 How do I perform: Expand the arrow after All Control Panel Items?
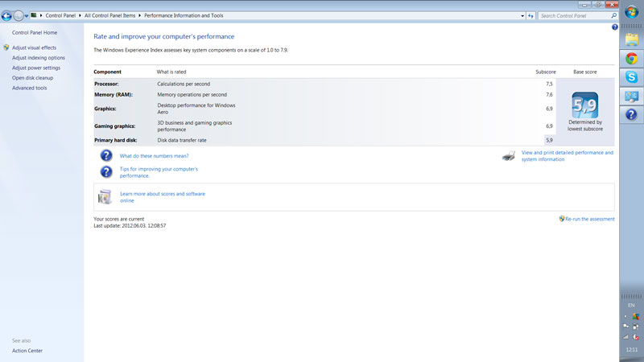(x=139, y=15)
